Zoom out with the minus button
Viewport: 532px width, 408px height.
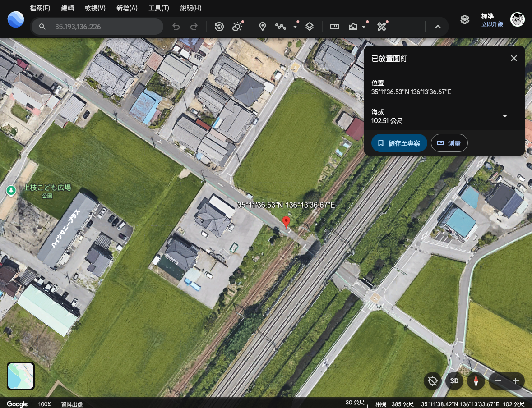pos(498,381)
